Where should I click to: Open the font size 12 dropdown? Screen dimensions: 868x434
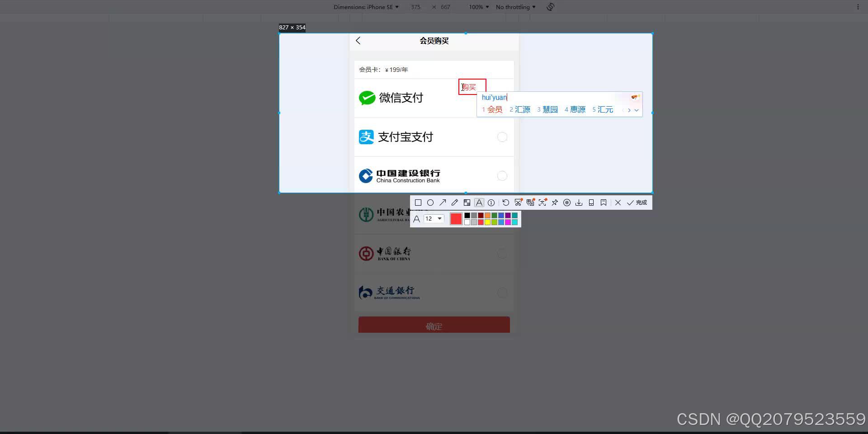(x=433, y=218)
